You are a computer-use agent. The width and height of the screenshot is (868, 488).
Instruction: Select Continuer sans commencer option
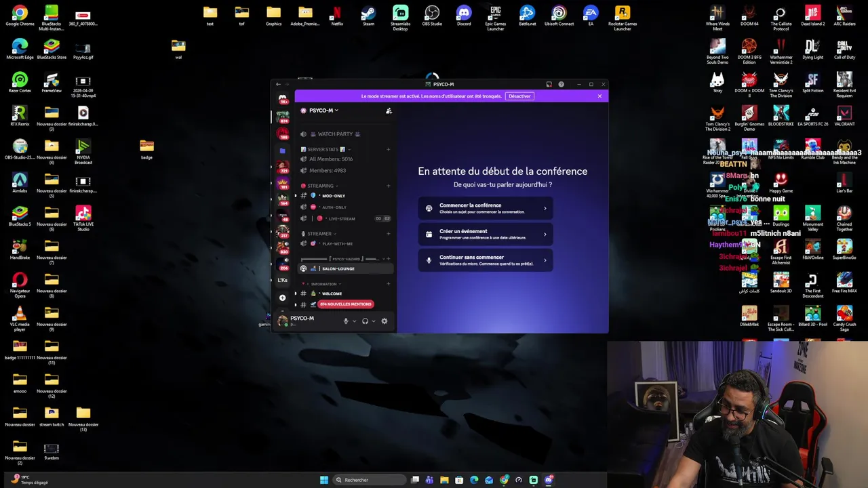[486, 260]
